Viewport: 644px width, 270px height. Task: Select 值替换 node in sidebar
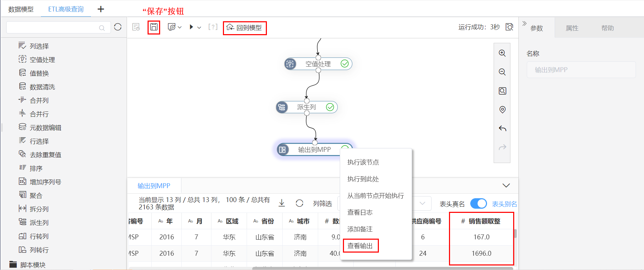tap(33, 73)
